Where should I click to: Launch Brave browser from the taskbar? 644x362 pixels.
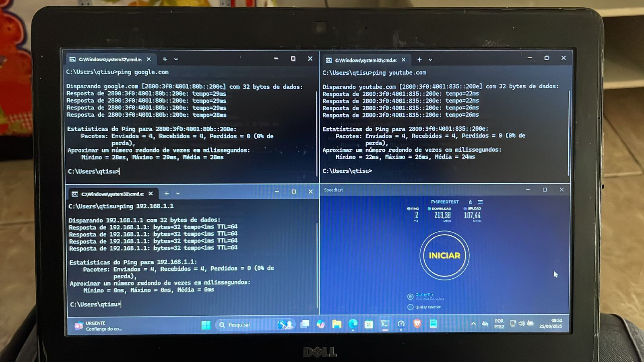click(x=417, y=324)
